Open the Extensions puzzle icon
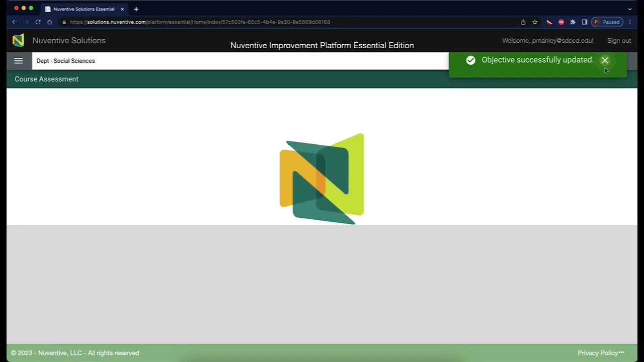The image size is (644, 362). (573, 22)
